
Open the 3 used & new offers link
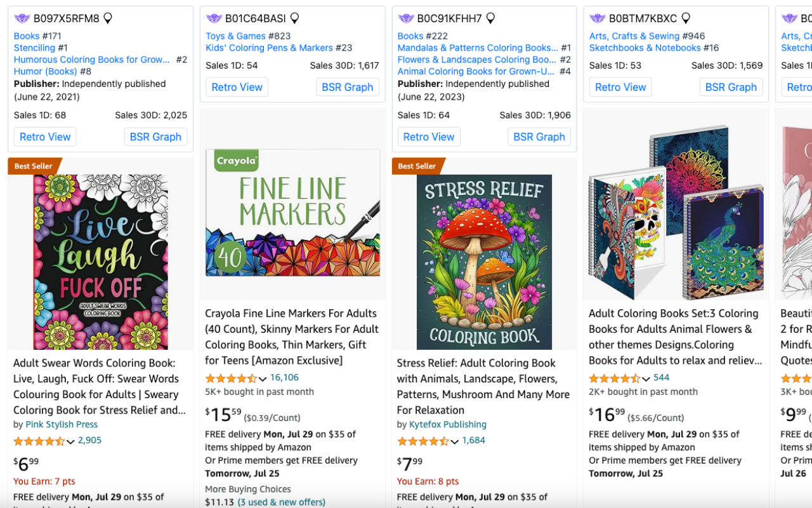click(x=282, y=502)
